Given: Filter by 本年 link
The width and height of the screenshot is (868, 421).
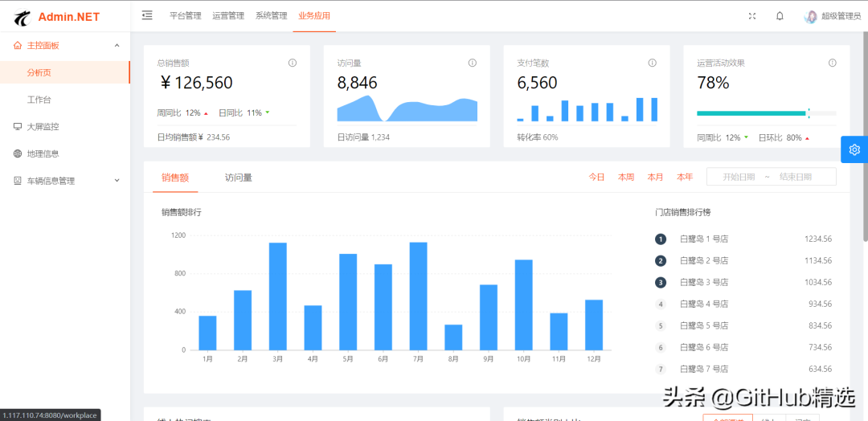Looking at the screenshot, I should click(x=685, y=177).
